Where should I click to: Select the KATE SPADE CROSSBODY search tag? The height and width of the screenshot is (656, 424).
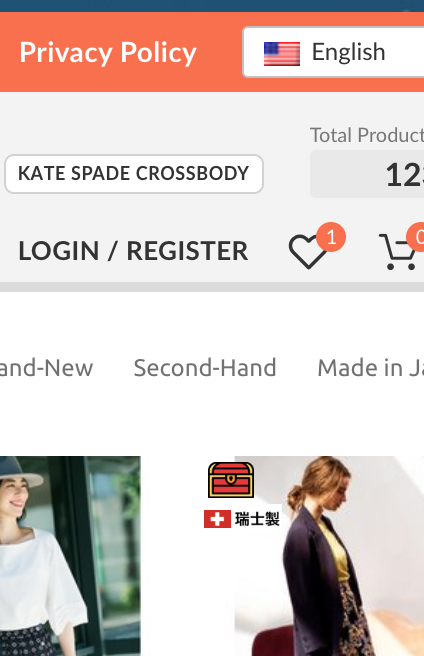tap(134, 174)
